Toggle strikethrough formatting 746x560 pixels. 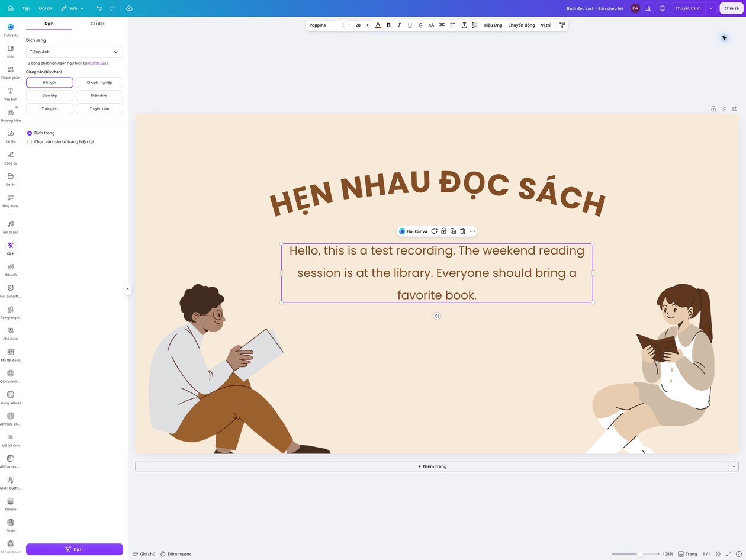click(x=420, y=25)
